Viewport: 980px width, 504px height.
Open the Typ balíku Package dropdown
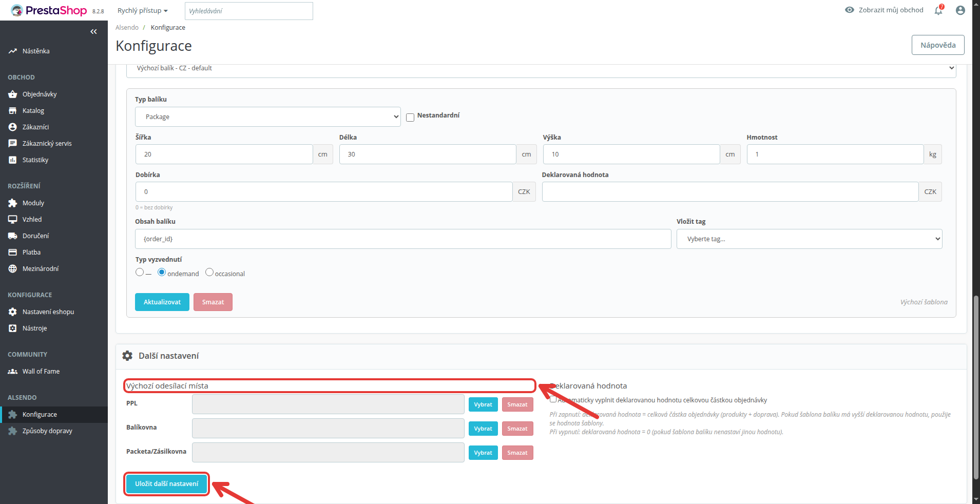[x=268, y=117]
